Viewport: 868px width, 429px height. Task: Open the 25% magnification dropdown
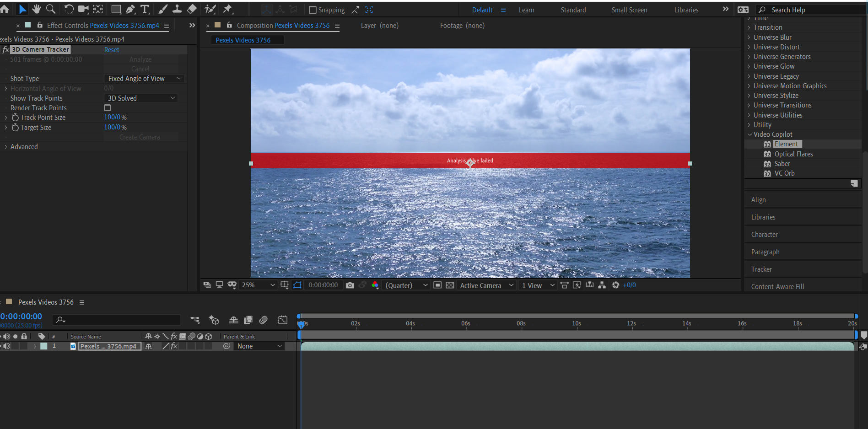tap(259, 285)
